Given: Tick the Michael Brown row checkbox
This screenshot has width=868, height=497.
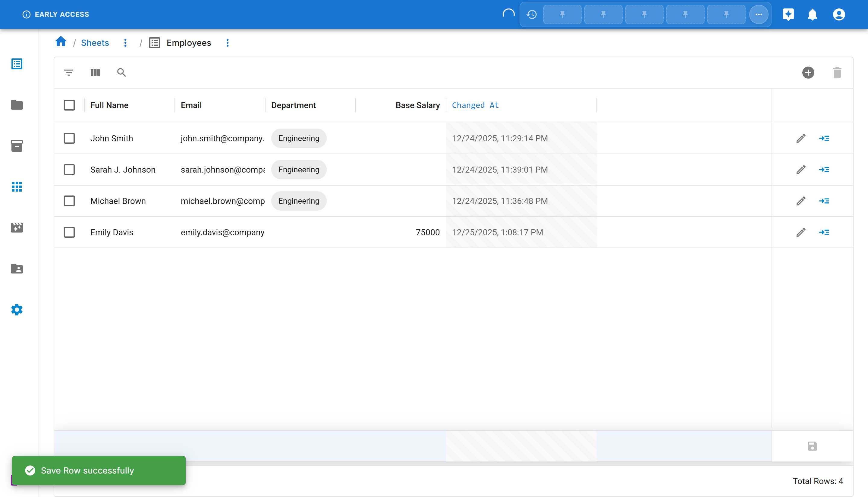Looking at the screenshot, I should tap(69, 201).
